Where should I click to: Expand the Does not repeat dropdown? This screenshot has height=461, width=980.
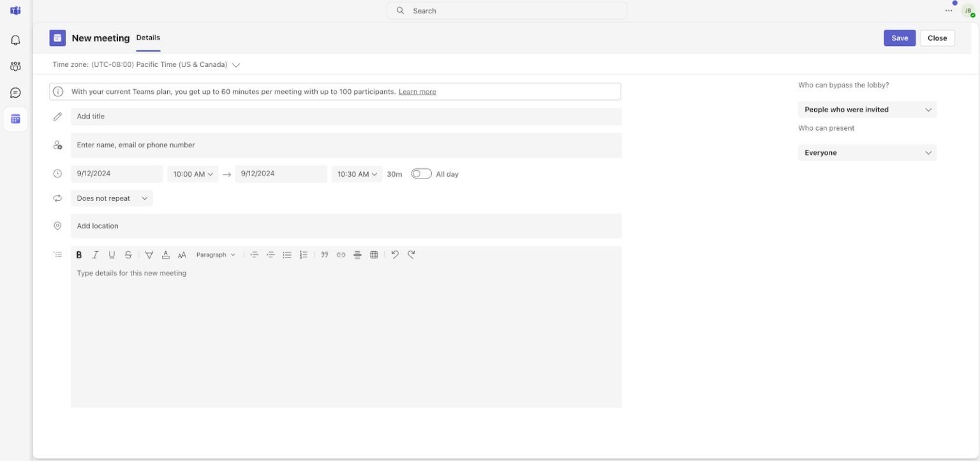point(112,198)
